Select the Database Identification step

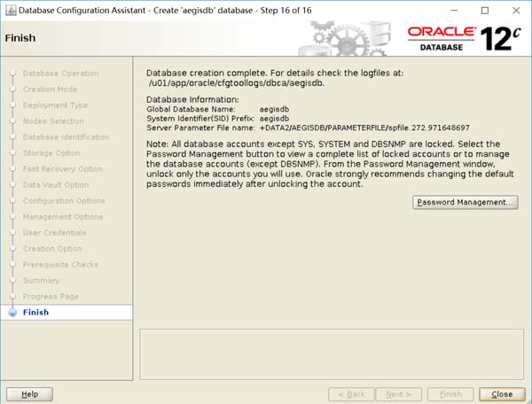pos(66,137)
